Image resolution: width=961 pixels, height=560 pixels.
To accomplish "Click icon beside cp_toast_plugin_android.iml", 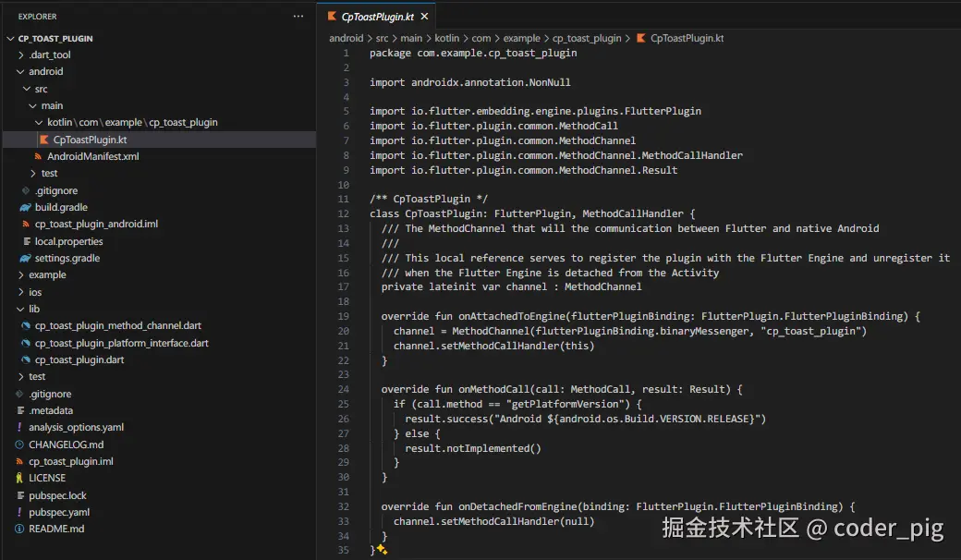I will coord(26,225).
